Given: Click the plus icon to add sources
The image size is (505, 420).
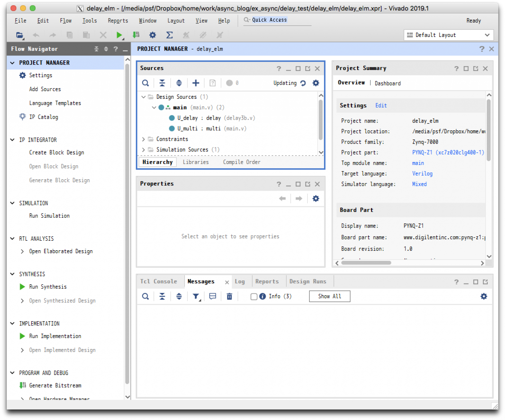Looking at the screenshot, I should point(196,83).
